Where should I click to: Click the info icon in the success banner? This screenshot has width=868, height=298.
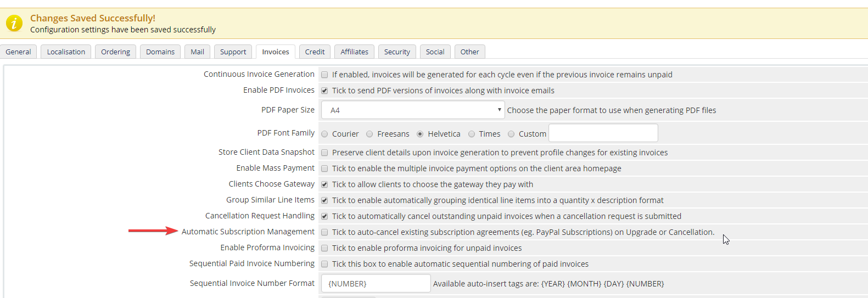click(14, 23)
